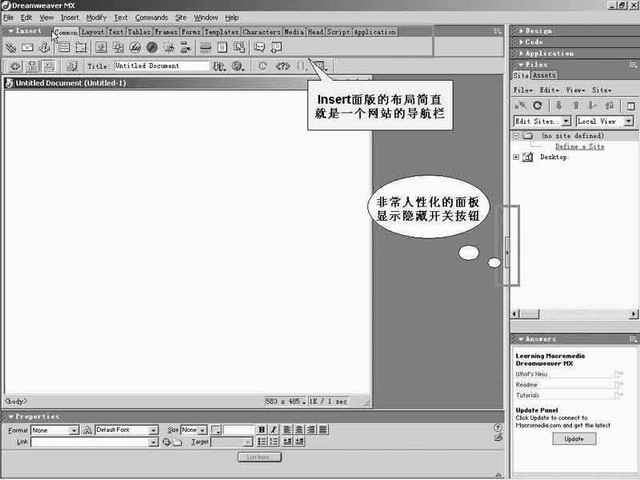Viewport: 640px width, 480px height.
Task: Click the Insert Table icon
Action: (x=64, y=48)
